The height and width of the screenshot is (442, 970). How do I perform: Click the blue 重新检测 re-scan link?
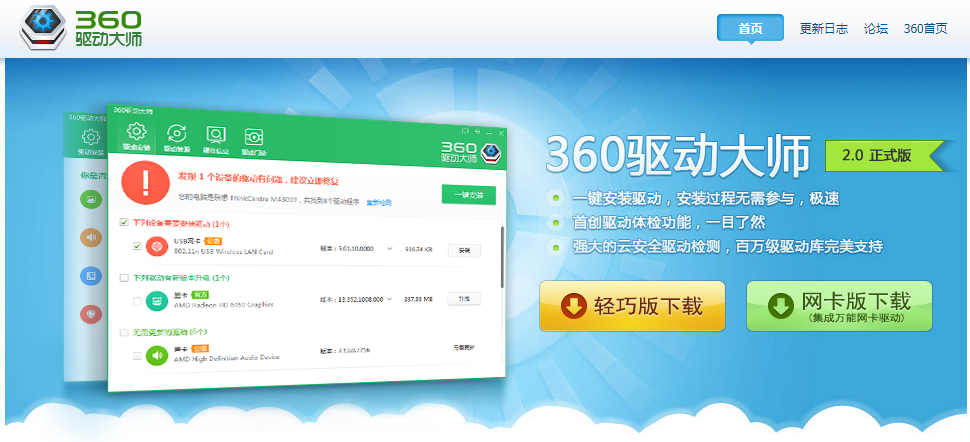point(379,202)
